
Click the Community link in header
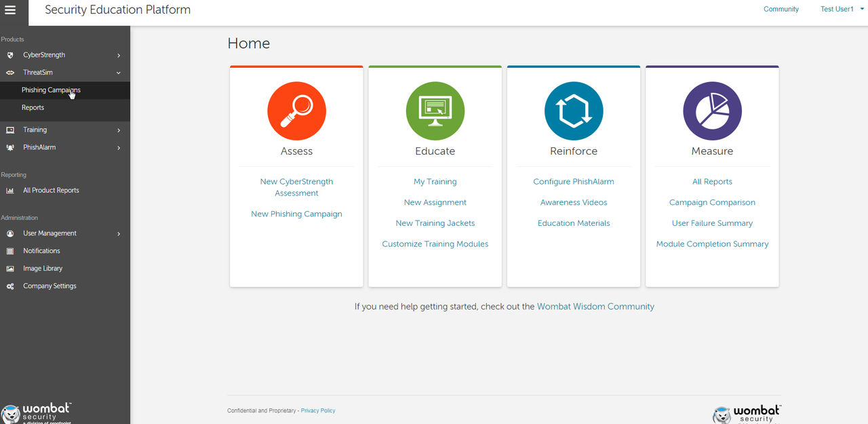tap(781, 9)
